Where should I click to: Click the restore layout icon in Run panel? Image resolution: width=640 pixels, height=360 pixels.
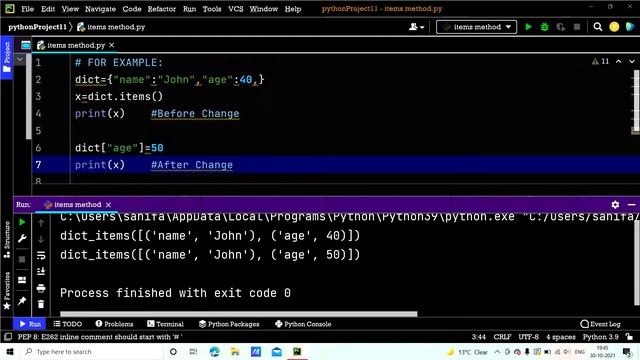[x=22, y=280]
